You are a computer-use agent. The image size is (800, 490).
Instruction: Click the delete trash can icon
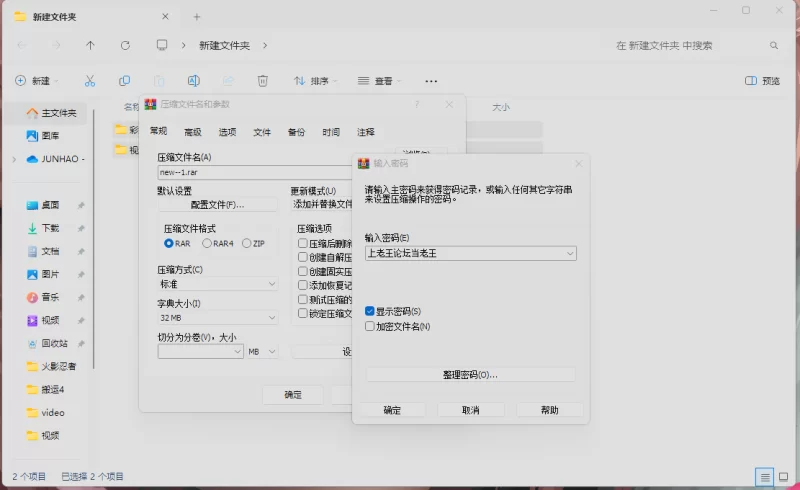[262, 81]
